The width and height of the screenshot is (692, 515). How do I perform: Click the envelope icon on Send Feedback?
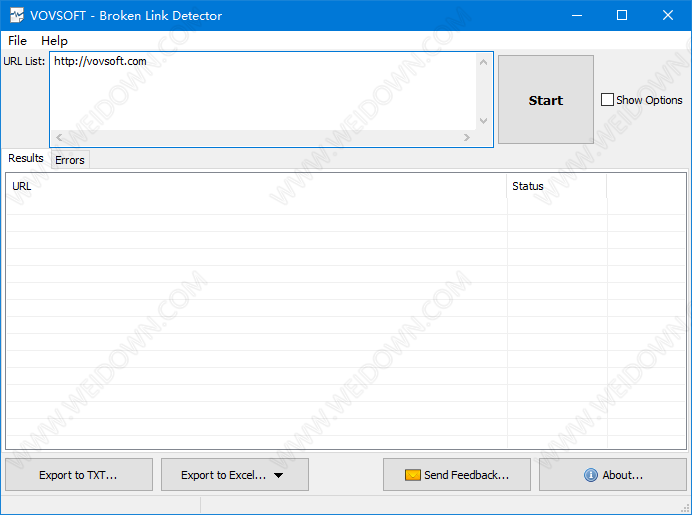[x=412, y=475]
